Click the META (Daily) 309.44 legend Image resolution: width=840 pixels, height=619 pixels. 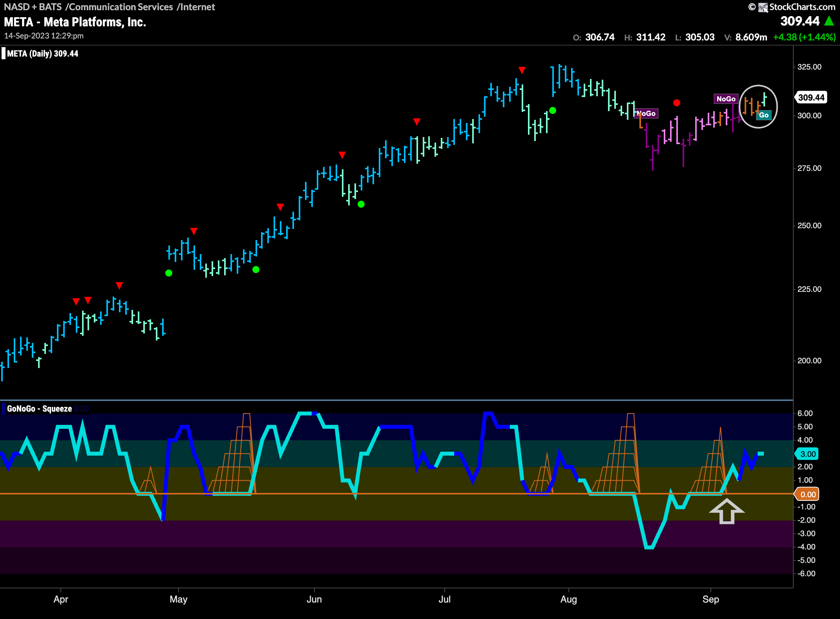[x=42, y=54]
